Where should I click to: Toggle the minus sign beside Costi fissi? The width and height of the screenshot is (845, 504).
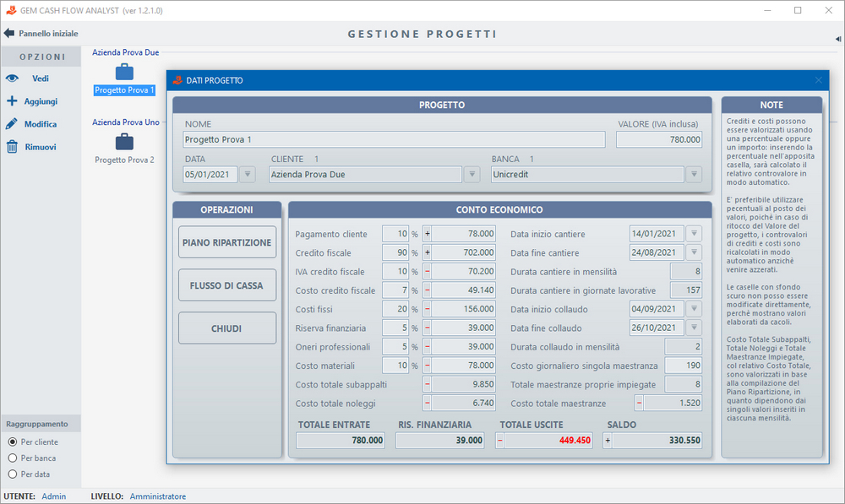tap(427, 309)
